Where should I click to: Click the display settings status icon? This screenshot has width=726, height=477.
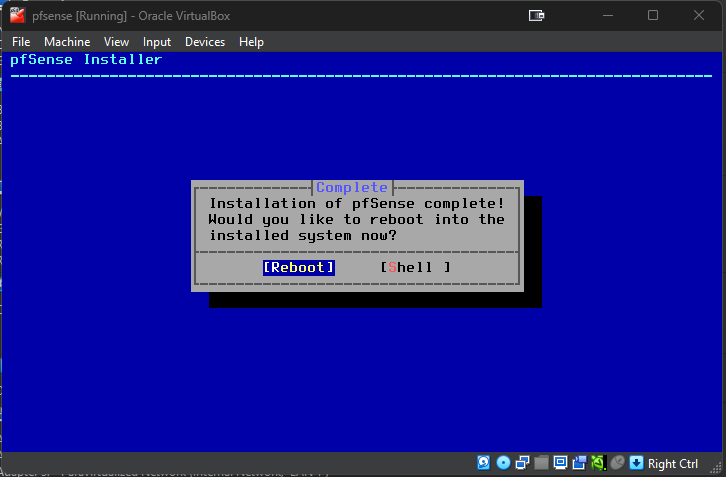tap(560, 463)
